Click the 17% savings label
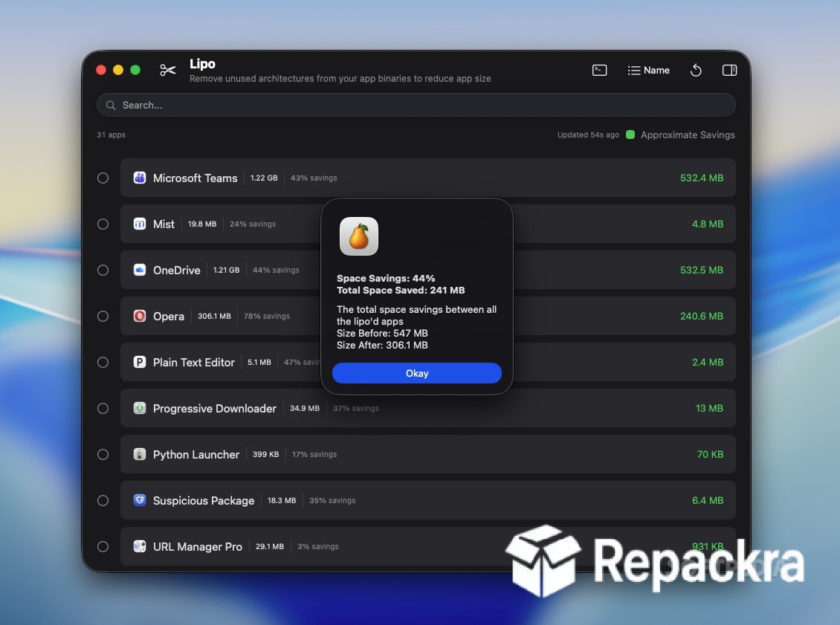The width and height of the screenshot is (840, 625). coord(314,454)
